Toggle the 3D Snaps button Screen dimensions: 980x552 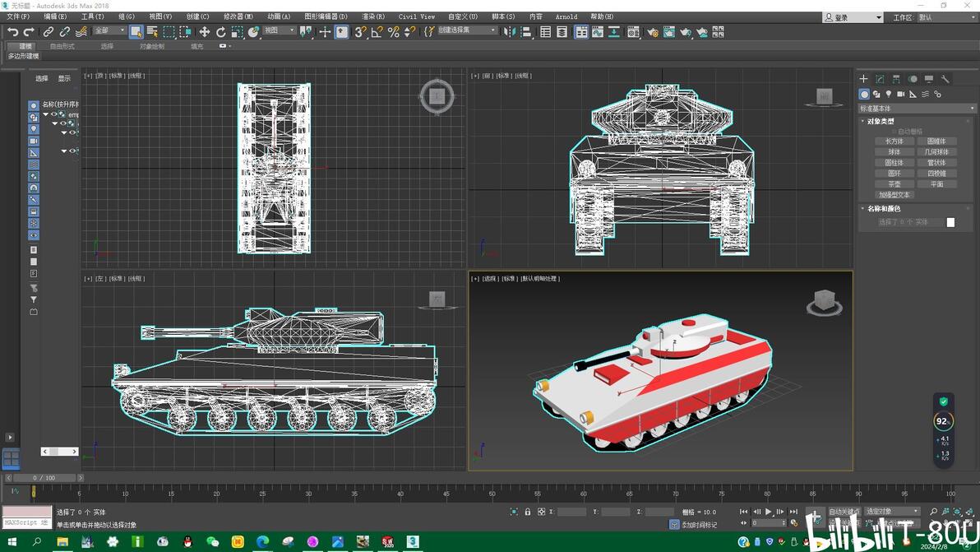pos(360,32)
